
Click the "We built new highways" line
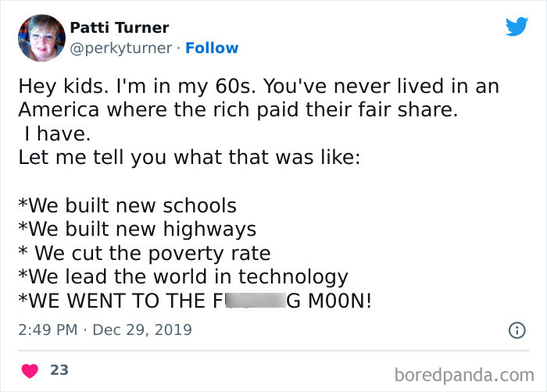coord(137,230)
